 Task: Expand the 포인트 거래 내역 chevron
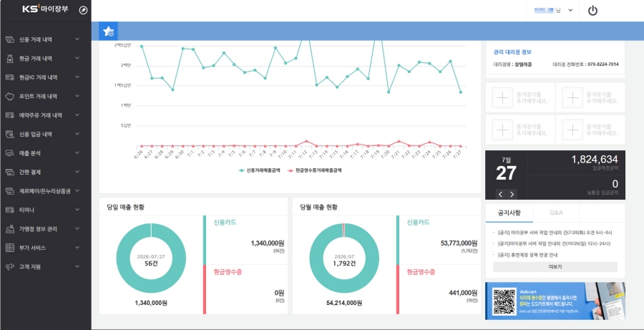coord(77,96)
